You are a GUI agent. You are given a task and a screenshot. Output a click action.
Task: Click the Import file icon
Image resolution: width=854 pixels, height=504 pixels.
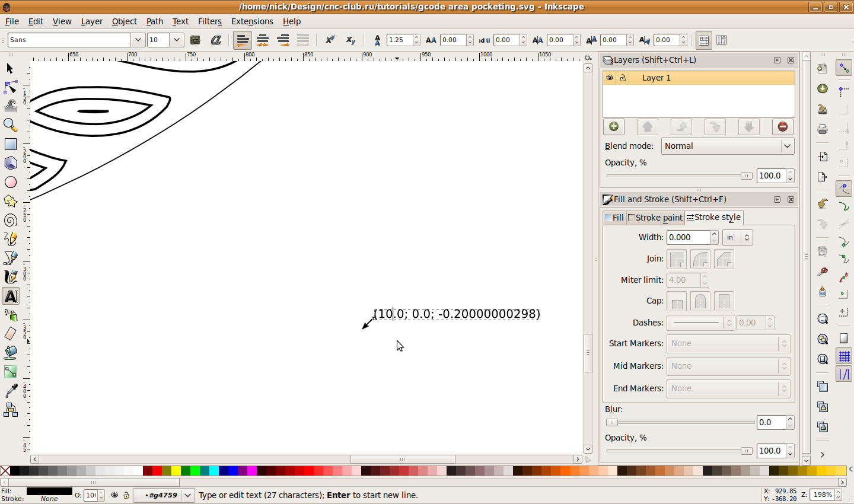tap(823, 157)
